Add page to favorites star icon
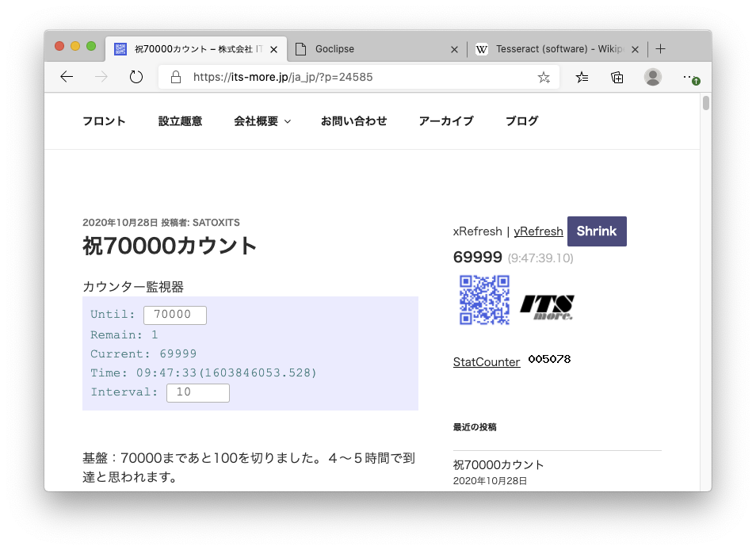This screenshot has width=756, height=550. coord(544,77)
